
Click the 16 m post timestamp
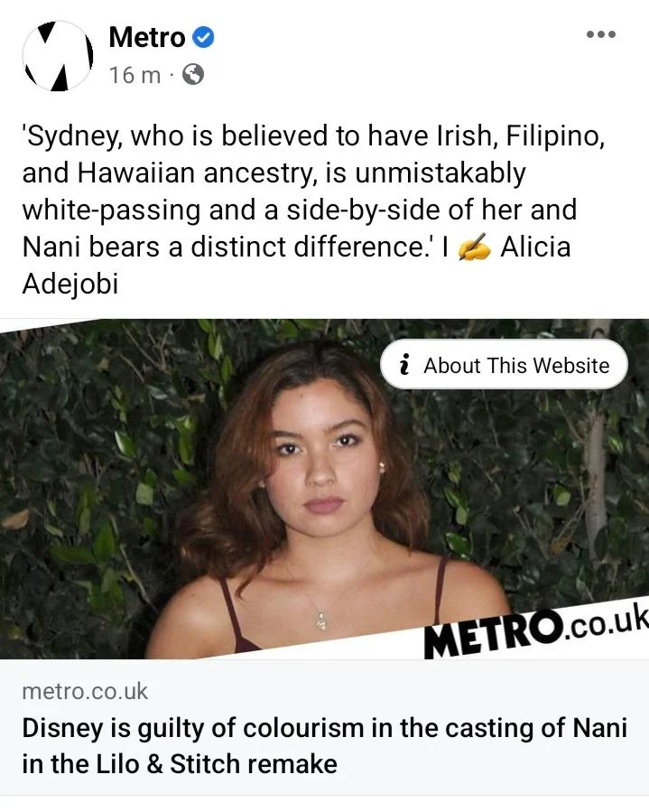point(134,75)
